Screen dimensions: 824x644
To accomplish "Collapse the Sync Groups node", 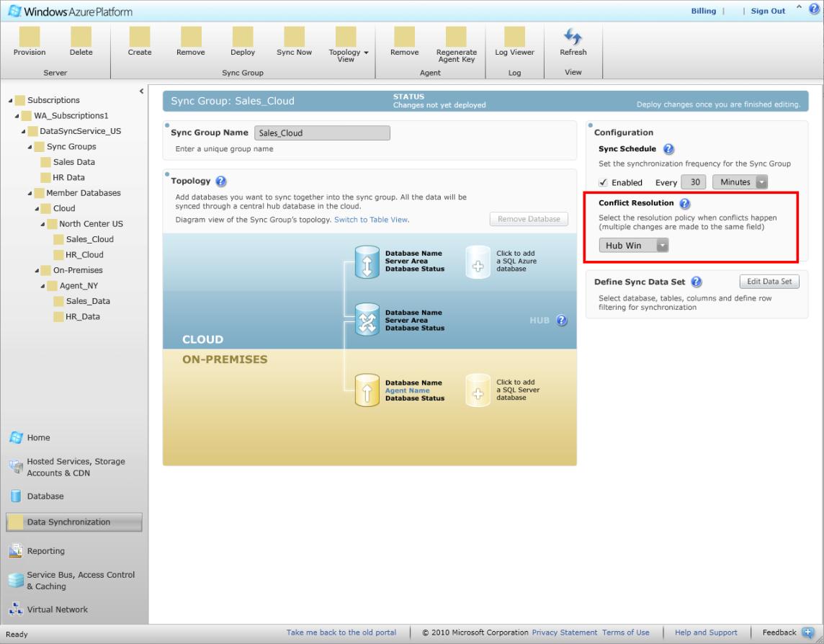I will pos(30,147).
